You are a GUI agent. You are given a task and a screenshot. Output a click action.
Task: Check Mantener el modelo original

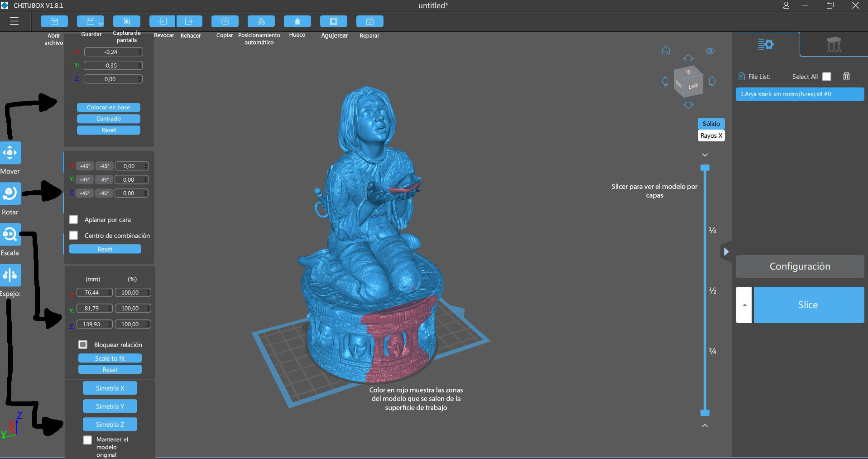click(87, 440)
